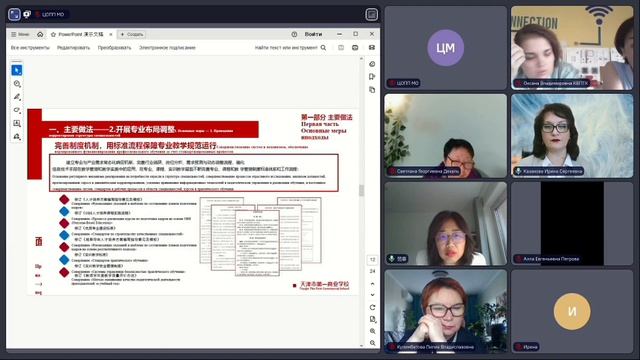
Task: Click the conference layout icon at top-left
Action: (14, 14)
